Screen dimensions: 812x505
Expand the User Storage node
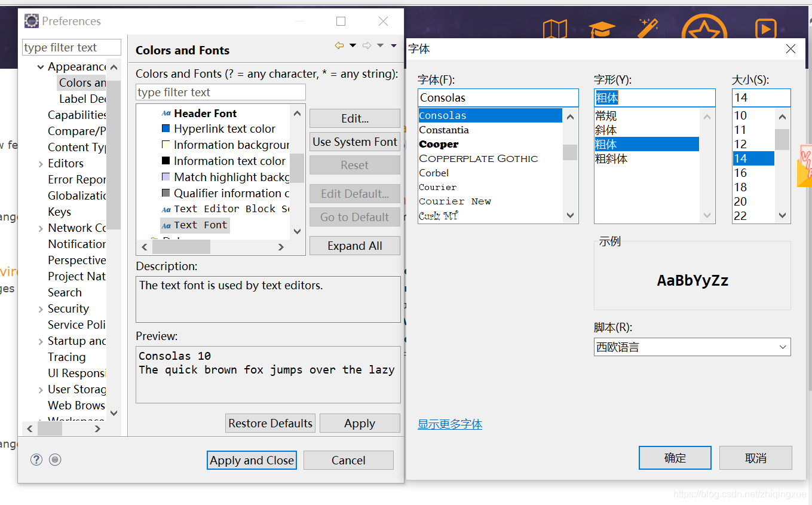[41, 390]
